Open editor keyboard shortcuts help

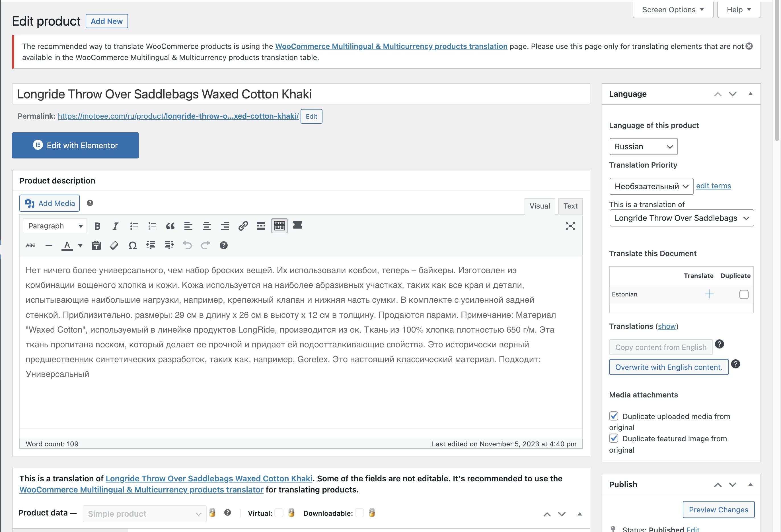click(223, 246)
